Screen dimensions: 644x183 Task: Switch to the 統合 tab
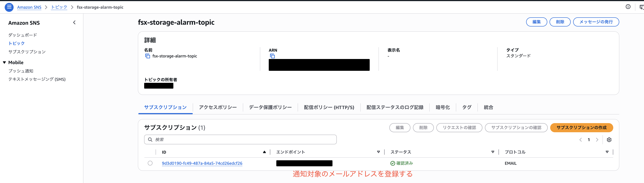(488, 107)
